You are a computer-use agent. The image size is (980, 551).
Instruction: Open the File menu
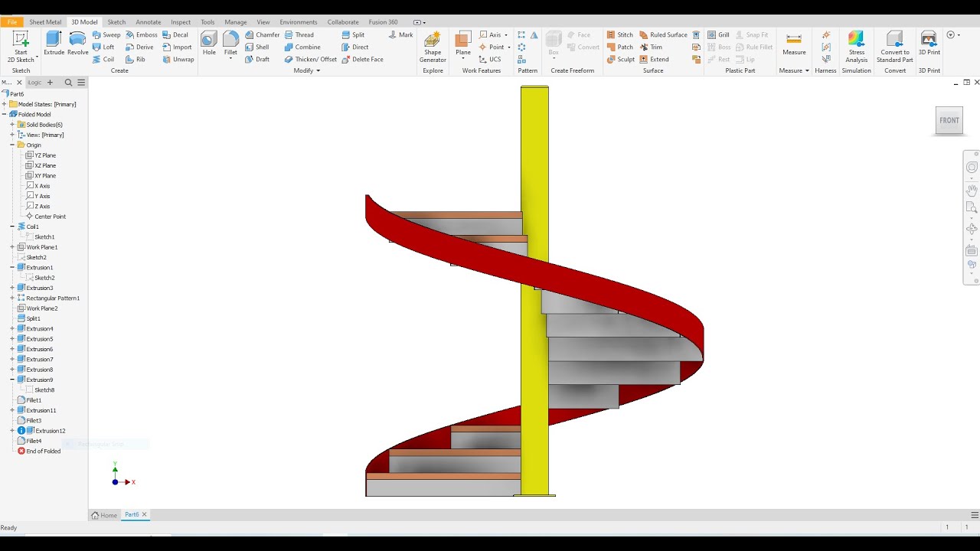tap(12, 22)
